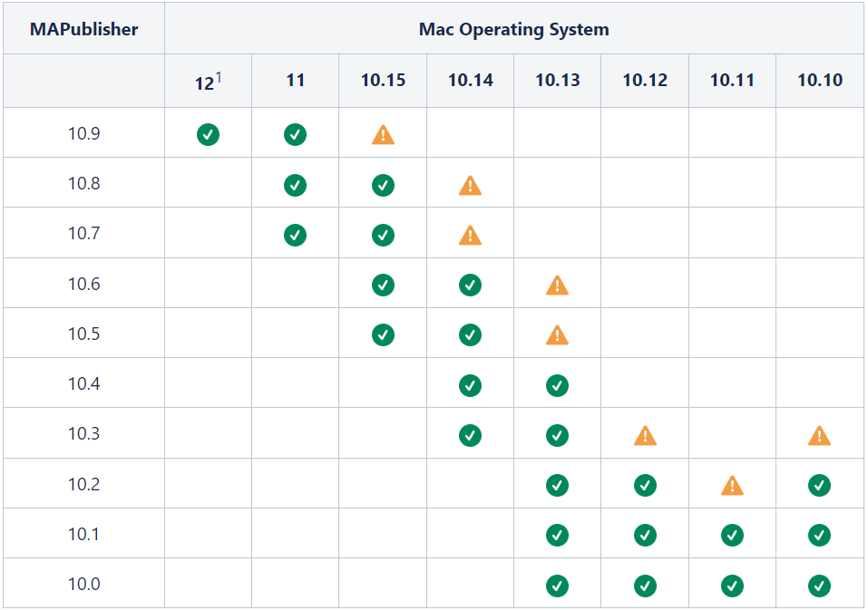868x610 pixels.
Task: Click the warning triangle for MAPublisher 10.7 on 10.14
Action: (x=470, y=235)
